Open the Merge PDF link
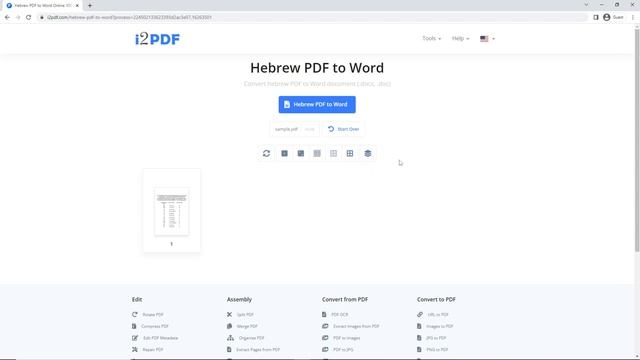The height and width of the screenshot is (360, 640). click(x=247, y=327)
